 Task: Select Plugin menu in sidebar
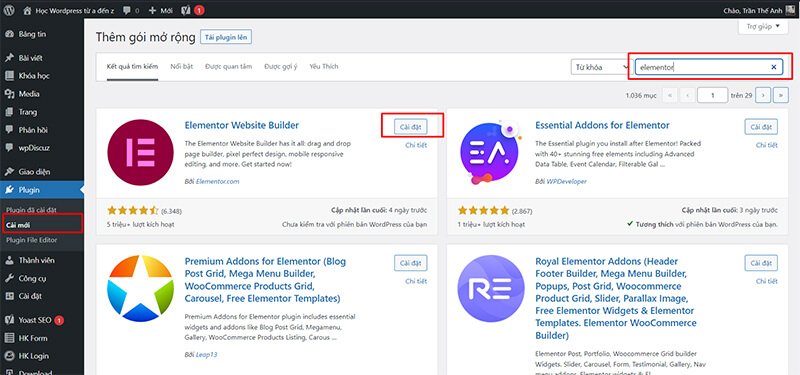(x=42, y=190)
